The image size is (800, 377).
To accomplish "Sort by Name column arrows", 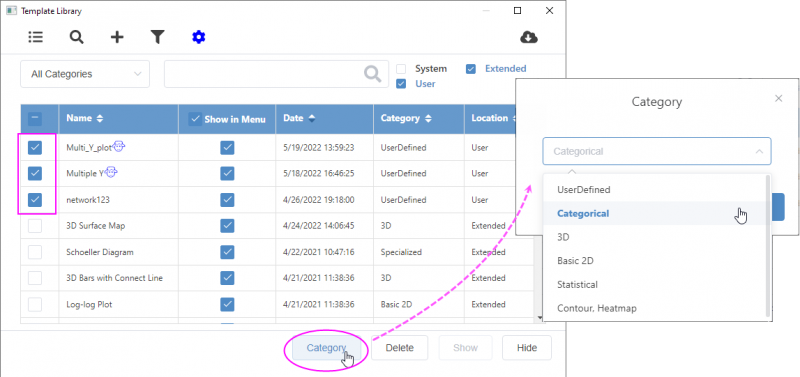I will (x=99, y=118).
